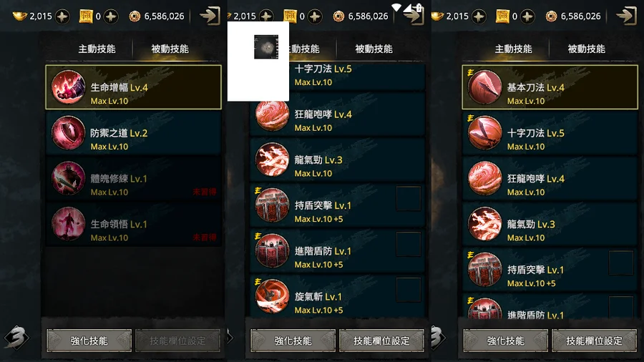The image size is (644, 362).
Task: Select the 基本刀法 blade skill icon
Action: 484,87
